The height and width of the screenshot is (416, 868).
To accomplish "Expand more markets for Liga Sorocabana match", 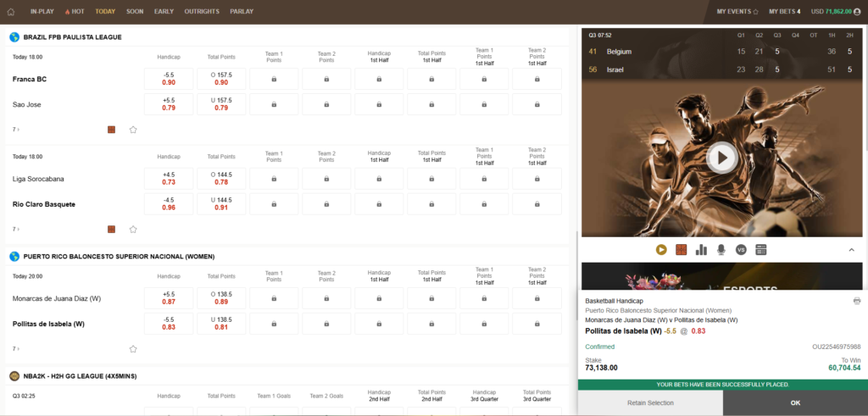I will [x=16, y=229].
